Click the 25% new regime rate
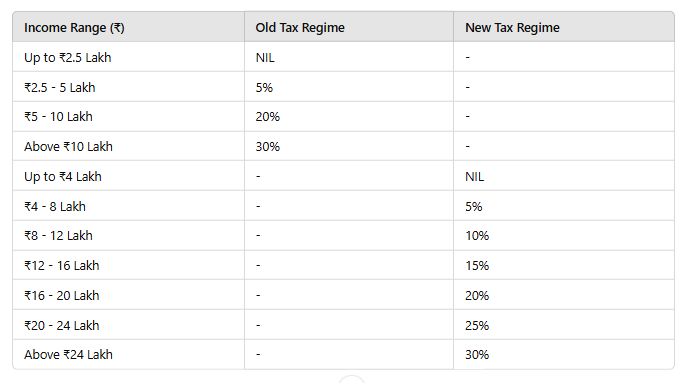Image resolution: width=686 pixels, height=383 pixels. [477, 326]
